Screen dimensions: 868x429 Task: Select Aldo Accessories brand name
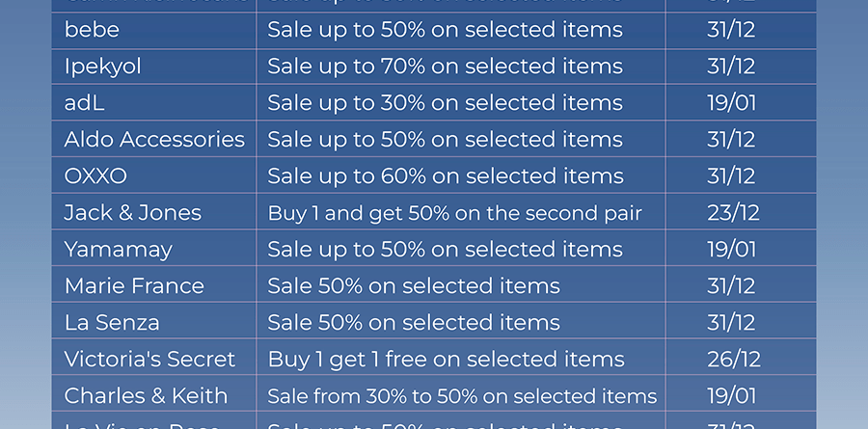click(x=154, y=140)
